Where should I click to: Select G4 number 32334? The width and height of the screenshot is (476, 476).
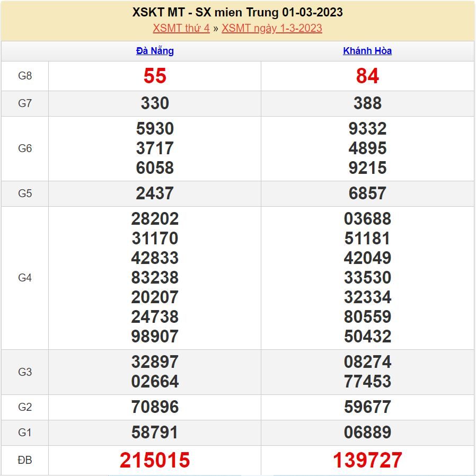[367, 297]
